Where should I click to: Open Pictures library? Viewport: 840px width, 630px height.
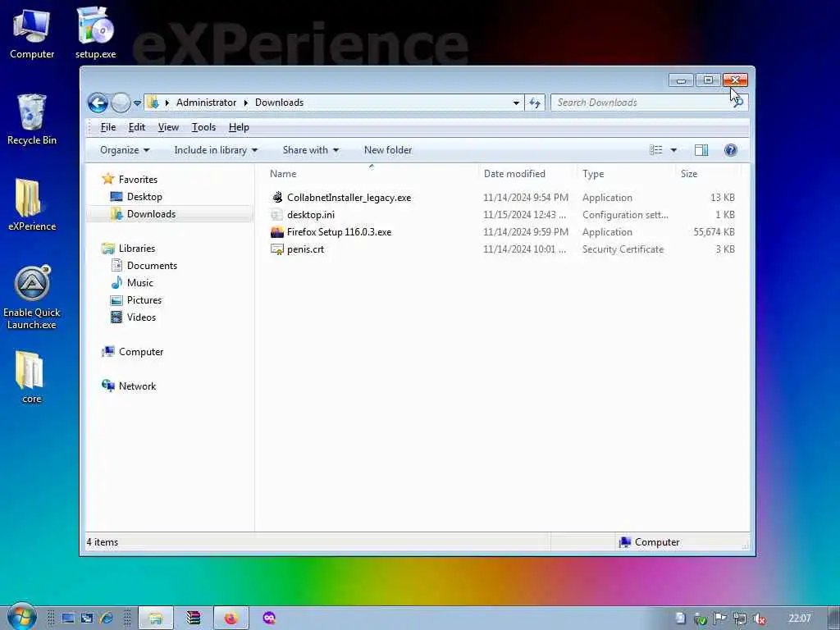coord(144,300)
